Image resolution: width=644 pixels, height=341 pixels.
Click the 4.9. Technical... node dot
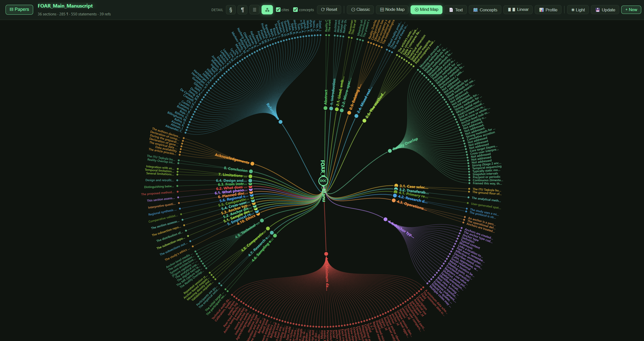262,221
